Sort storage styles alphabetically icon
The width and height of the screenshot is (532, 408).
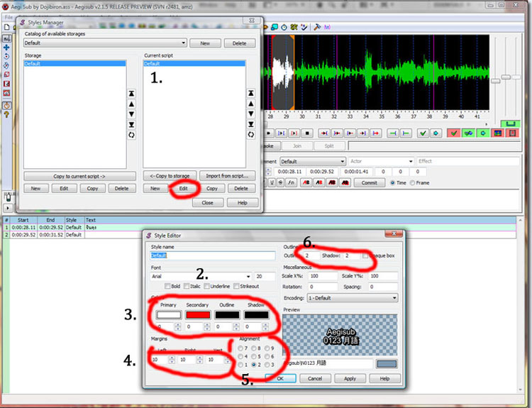pyautogui.click(x=131, y=135)
